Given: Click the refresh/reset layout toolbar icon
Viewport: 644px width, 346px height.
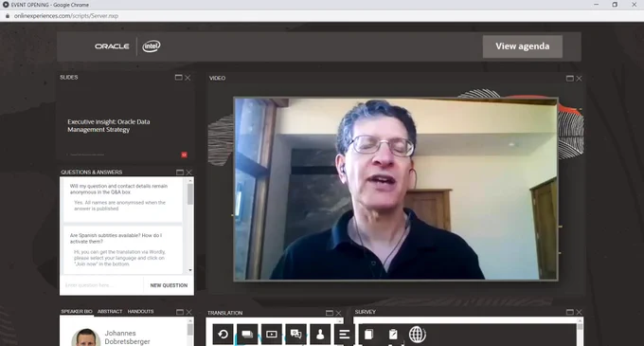Looking at the screenshot, I should click(x=223, y=335).
